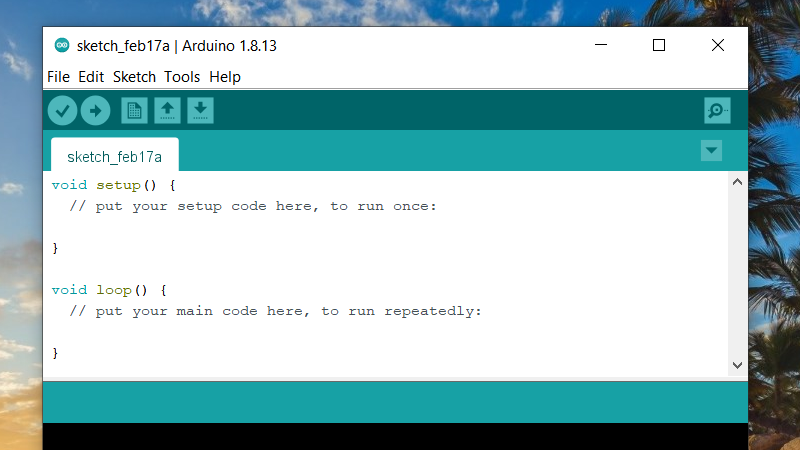Click the 'void setup() {' code line
The image size is (800, 450).
(114, 185)
